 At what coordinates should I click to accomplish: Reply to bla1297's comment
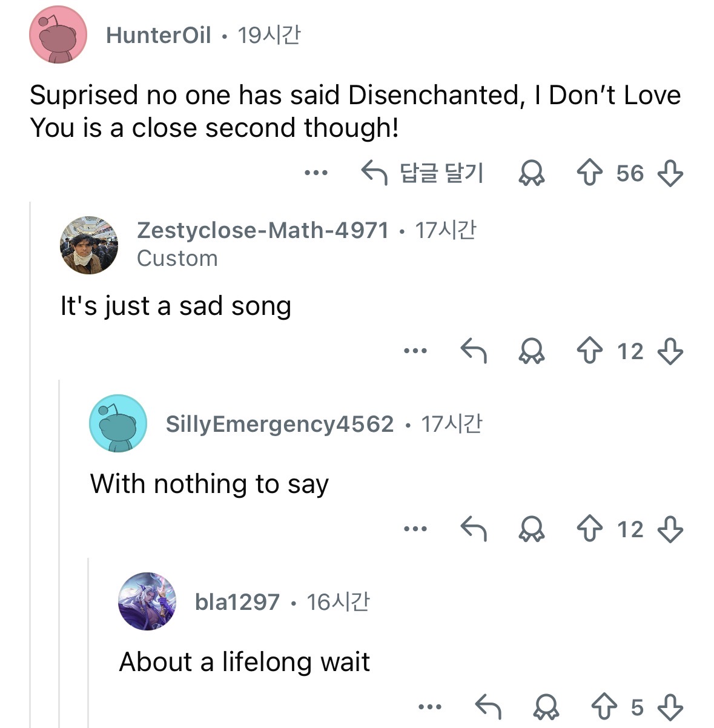tap(488, 707)
